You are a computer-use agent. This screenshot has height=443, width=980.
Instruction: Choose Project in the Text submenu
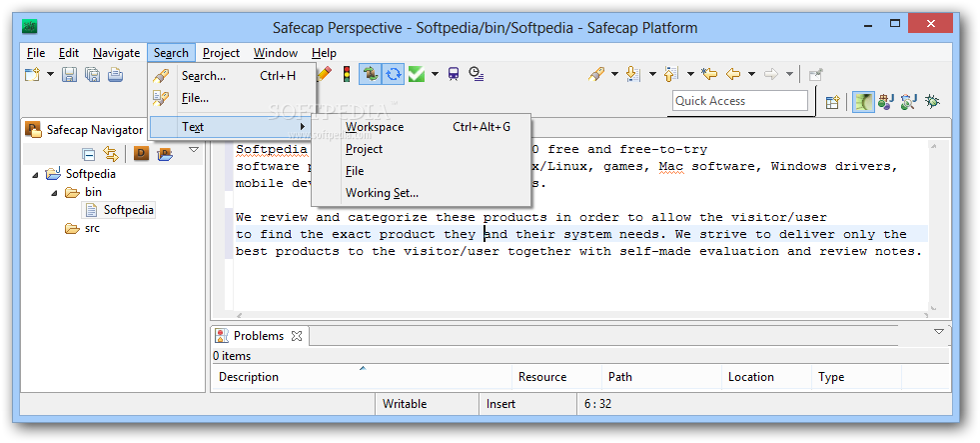422,149
